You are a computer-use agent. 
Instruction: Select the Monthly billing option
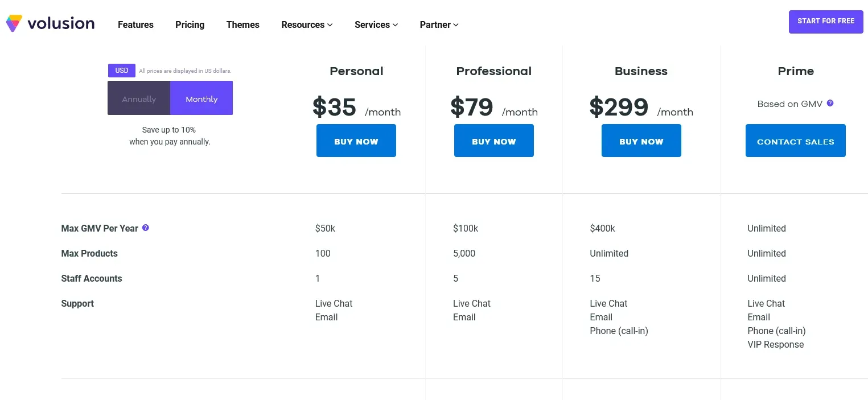(201, 98)
